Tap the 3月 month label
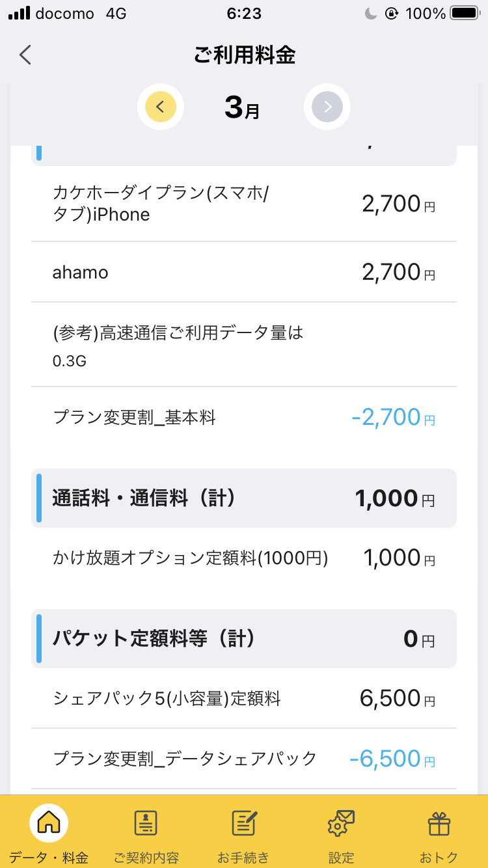The width and height of the screenshot is (488, 868). click(x=242, y=108)
